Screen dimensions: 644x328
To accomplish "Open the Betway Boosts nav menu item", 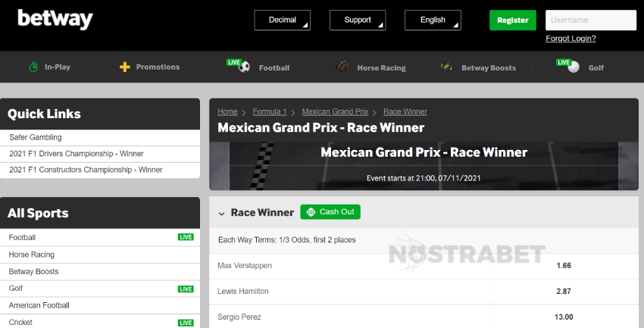I will (478, 67).
